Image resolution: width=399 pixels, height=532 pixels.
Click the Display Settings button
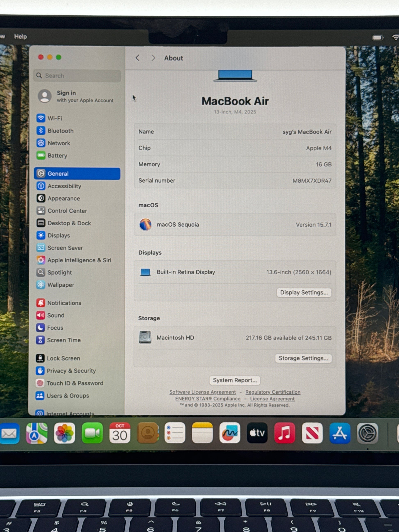click(x=304, y=293)
